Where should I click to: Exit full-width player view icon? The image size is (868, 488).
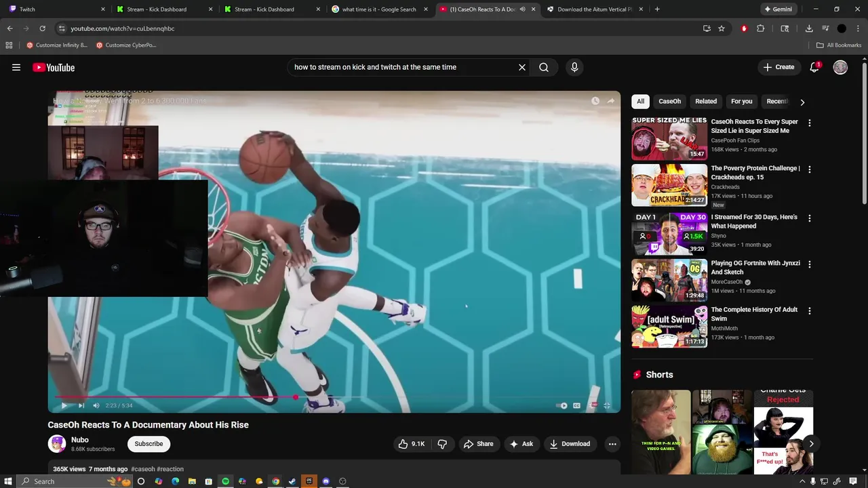pyautogui.click(x=607, y=405)
